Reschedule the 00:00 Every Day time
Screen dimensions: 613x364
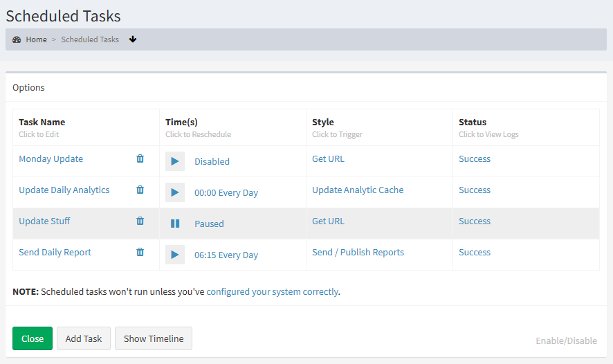click(226, 193)
